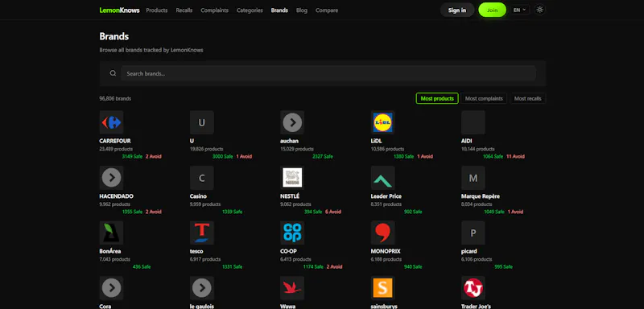Open the Marque Repère letter M icon
This screenshot has width=644, height=309.
[x=473, y=178]
